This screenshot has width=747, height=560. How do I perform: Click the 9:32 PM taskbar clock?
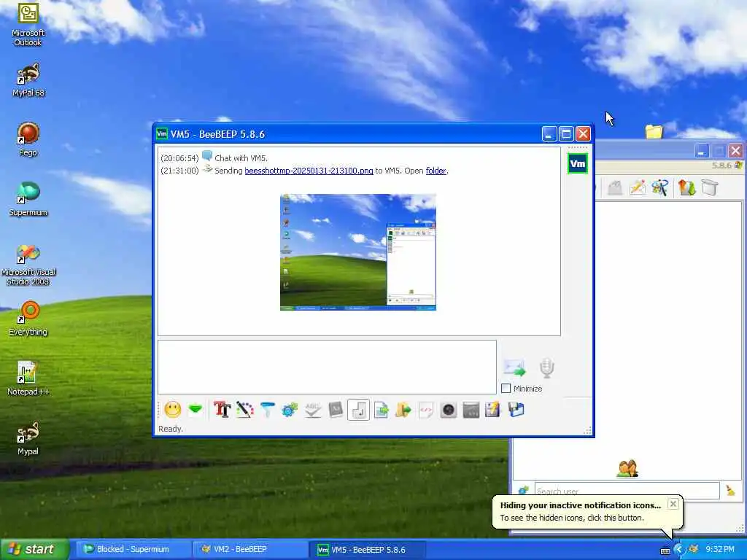point(720,550)
